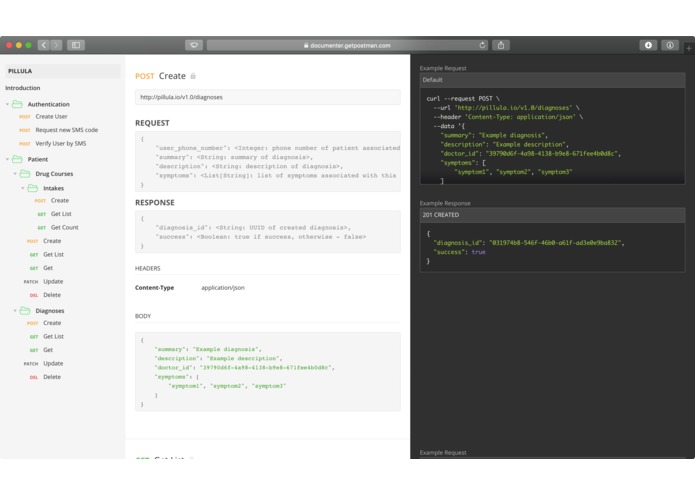The width and height of the screenshot is (695, 494).
Task: Click the Create request heading
Action: point(172,76)
